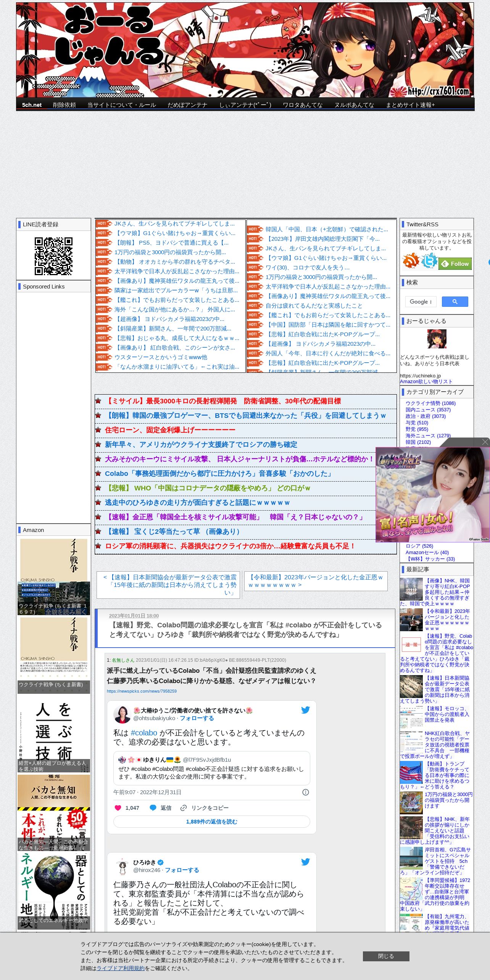Click the リンクをコピー link icon

pyautogui.click(x=184, y=808)
